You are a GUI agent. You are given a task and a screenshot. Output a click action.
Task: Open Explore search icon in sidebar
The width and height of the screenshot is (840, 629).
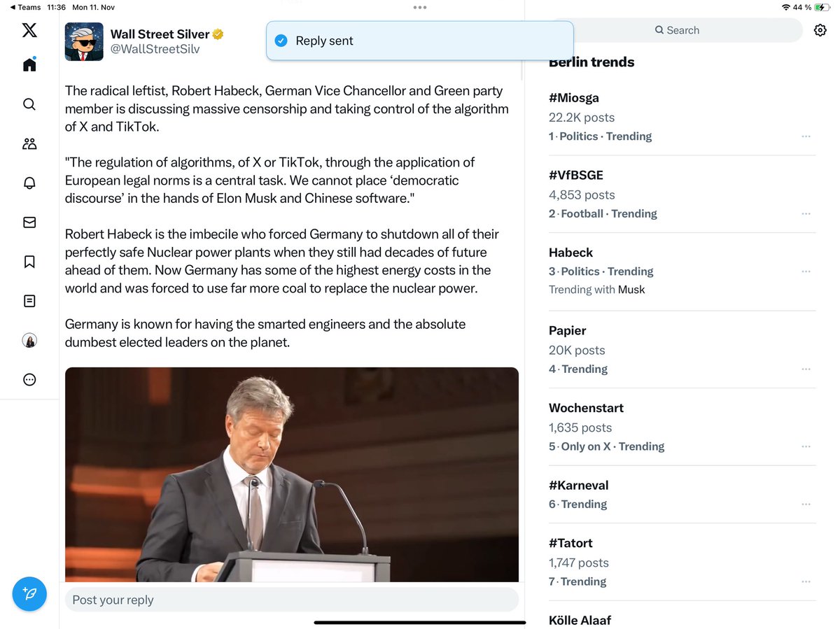[x=29, y=104]
